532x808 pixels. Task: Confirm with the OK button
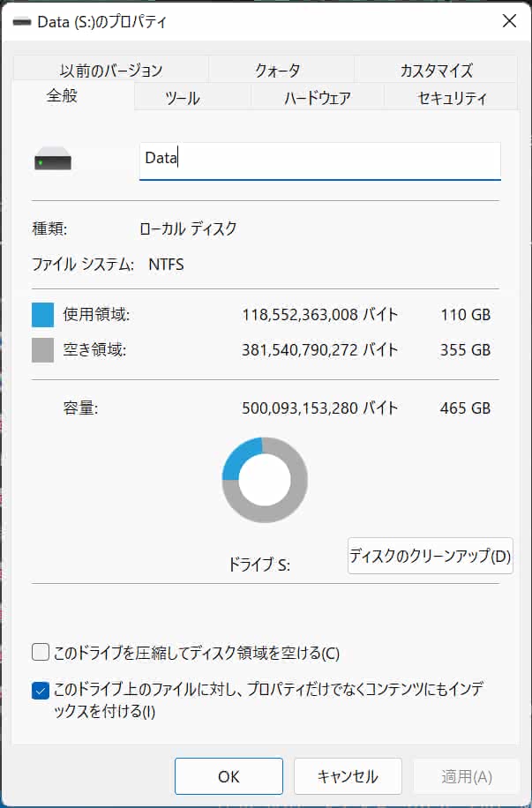229,776
